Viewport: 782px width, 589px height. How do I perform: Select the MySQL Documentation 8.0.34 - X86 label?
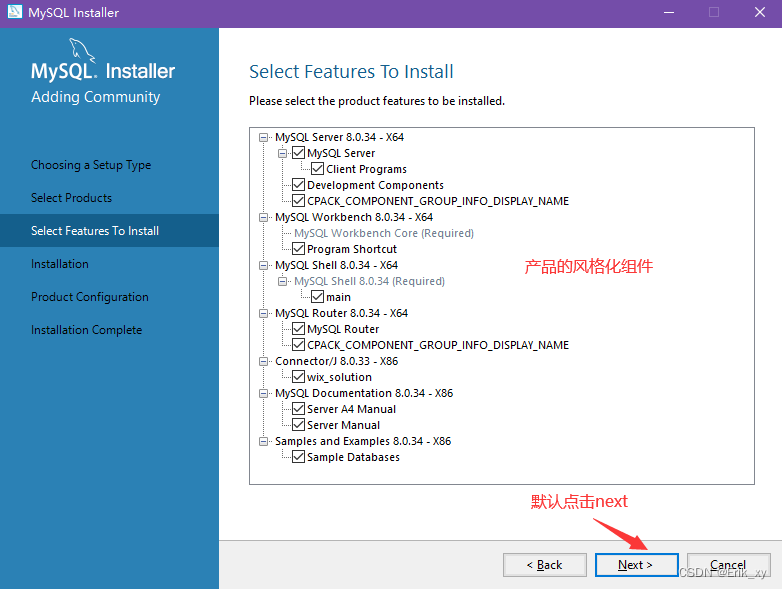click(x=364, y=393)
